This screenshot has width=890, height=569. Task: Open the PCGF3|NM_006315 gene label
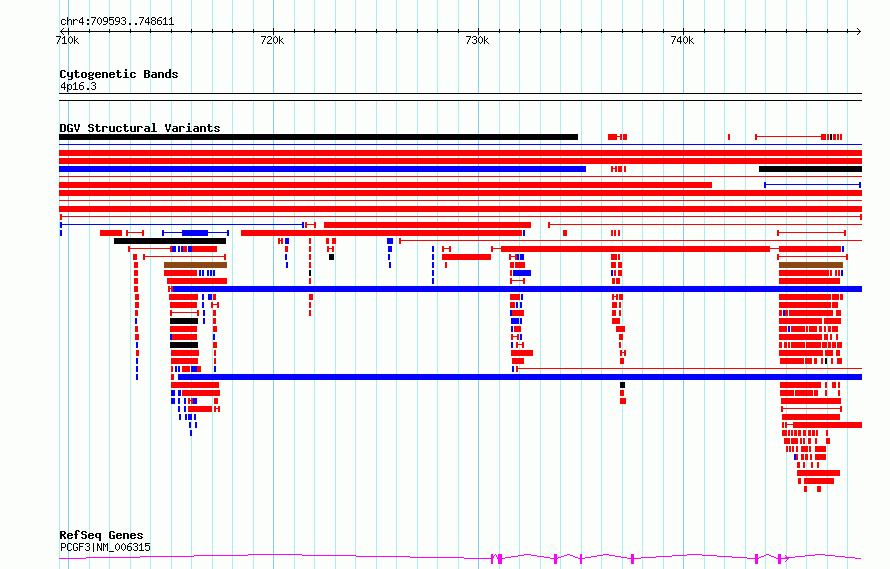tap(105, 547)
